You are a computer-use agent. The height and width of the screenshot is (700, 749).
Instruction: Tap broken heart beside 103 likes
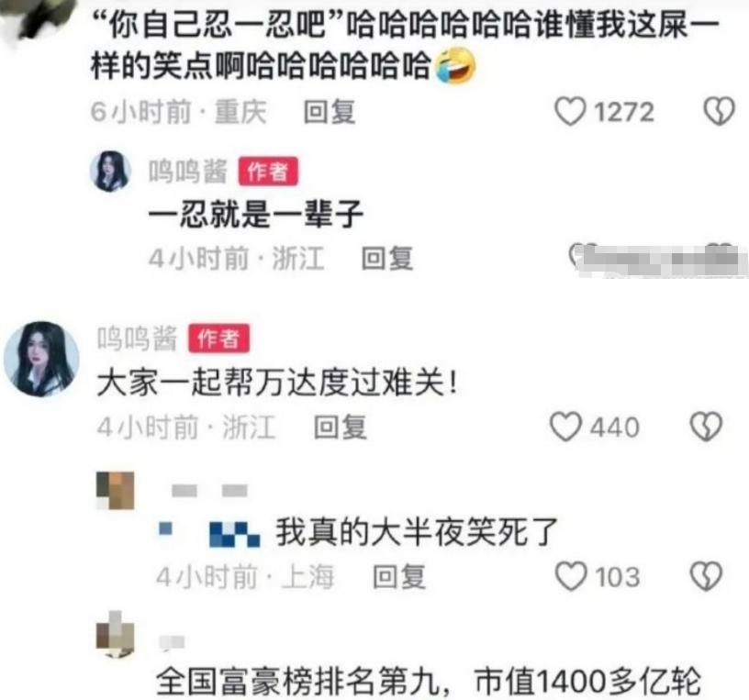[707, 576]
